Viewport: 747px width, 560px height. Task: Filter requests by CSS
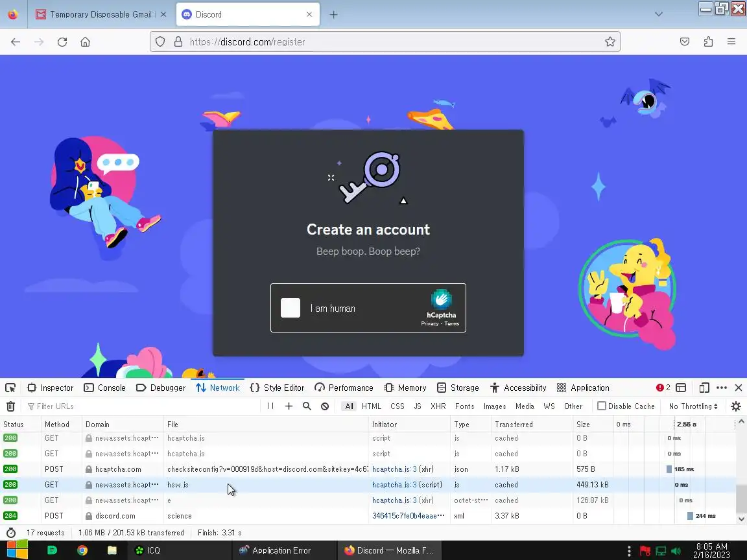point(397,406)
